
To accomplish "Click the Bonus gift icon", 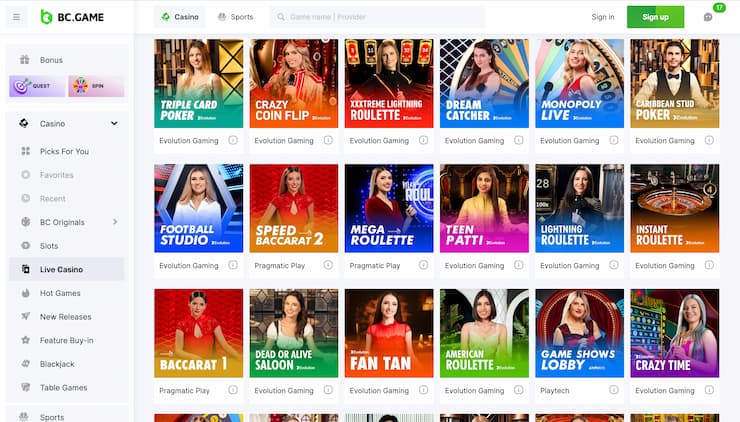I will pos(25,59).
